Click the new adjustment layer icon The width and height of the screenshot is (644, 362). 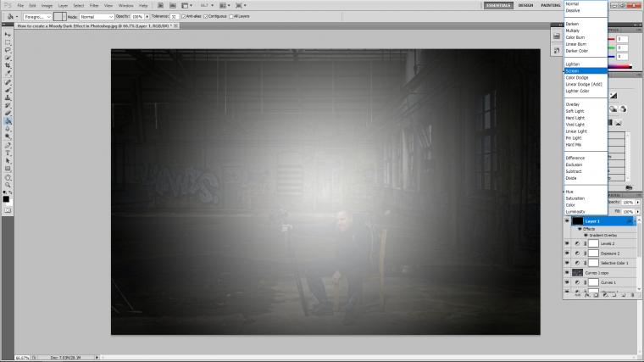pyautogui.click(x=605, y=295)
